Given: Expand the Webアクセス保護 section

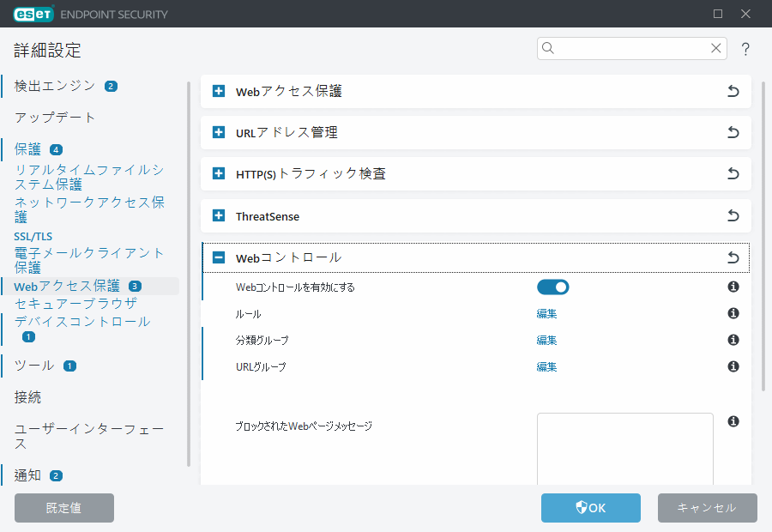Looking at the screenshot, I should pos(217,91).
